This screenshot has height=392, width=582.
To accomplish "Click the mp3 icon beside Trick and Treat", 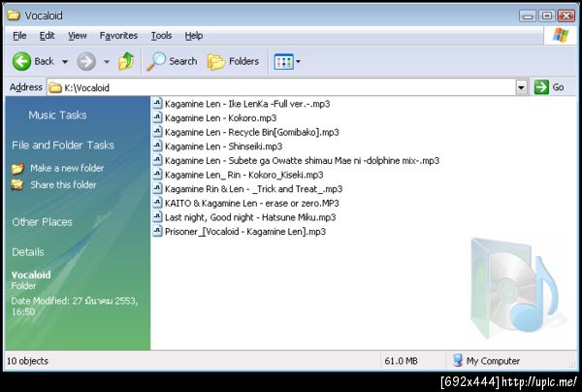I will (x=158, y=188).
